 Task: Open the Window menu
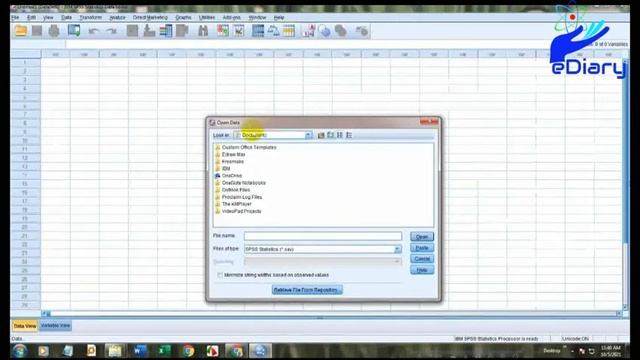pyautogui.click(x=257, y=18)
